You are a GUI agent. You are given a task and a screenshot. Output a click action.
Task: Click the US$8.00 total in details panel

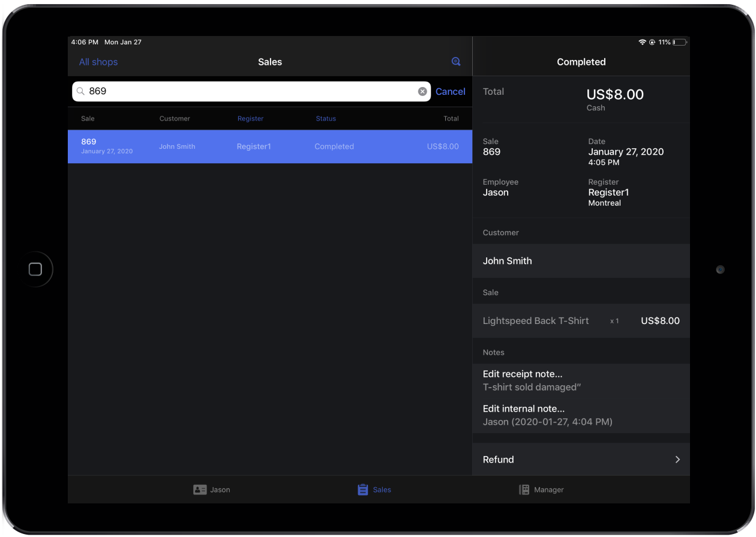coord(615,95)
